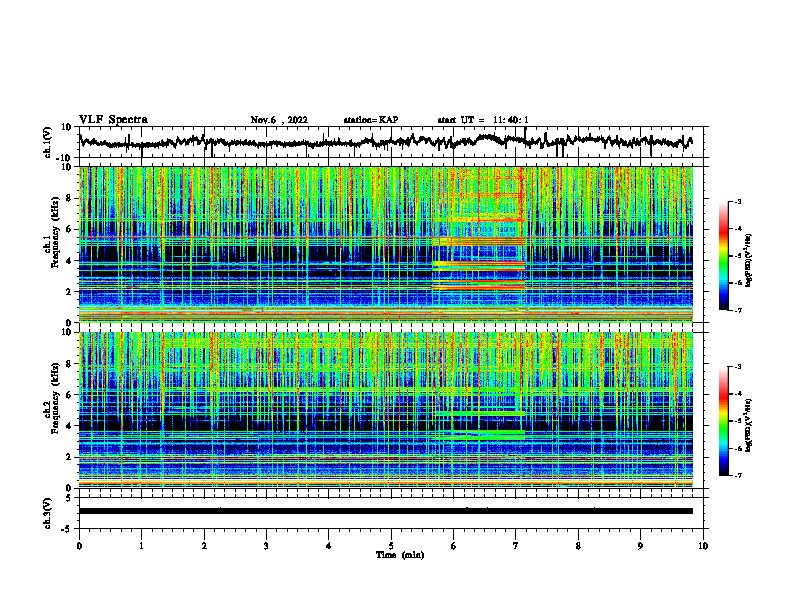This screenshot has width=792, height=612.
Task: Click the ch.2 color scale log(PSD) unit label
Action: 749,425
